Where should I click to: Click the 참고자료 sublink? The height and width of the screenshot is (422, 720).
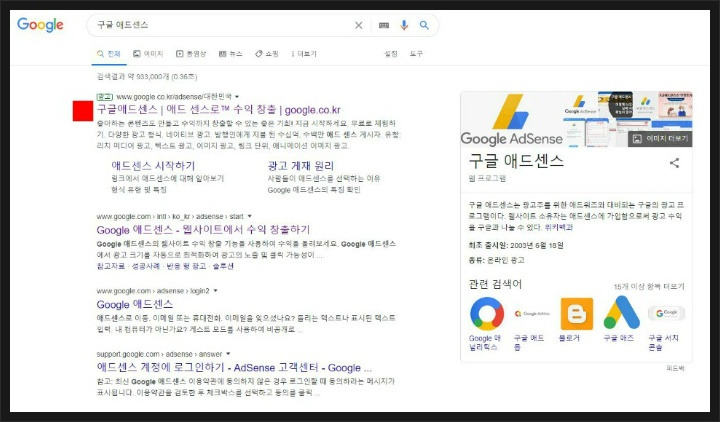click(111, 266)
